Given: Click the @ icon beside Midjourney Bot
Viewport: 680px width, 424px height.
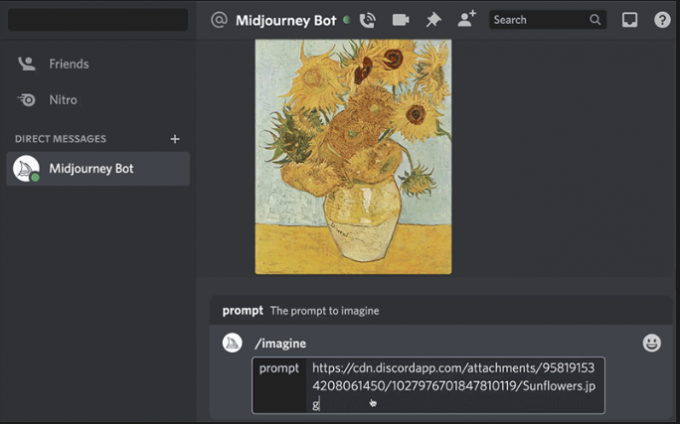Looking at the screenshot, I should [219, 20].
